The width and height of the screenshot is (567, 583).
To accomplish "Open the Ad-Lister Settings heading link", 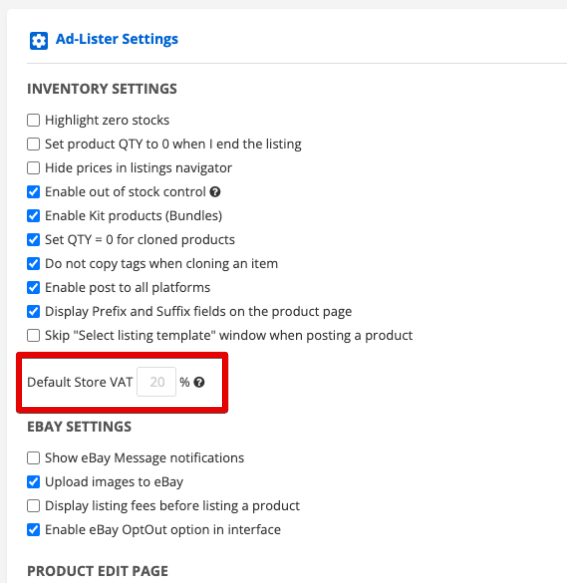I will (x=117, y=39).
